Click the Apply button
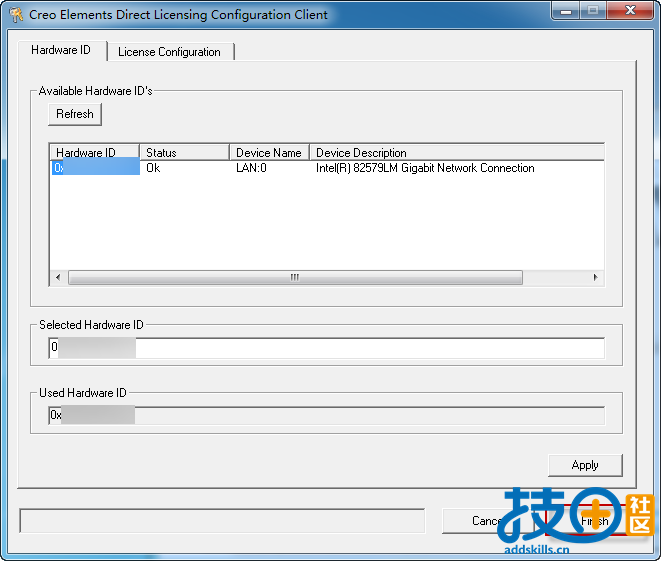The image size is (661, 561). point(585,465)
